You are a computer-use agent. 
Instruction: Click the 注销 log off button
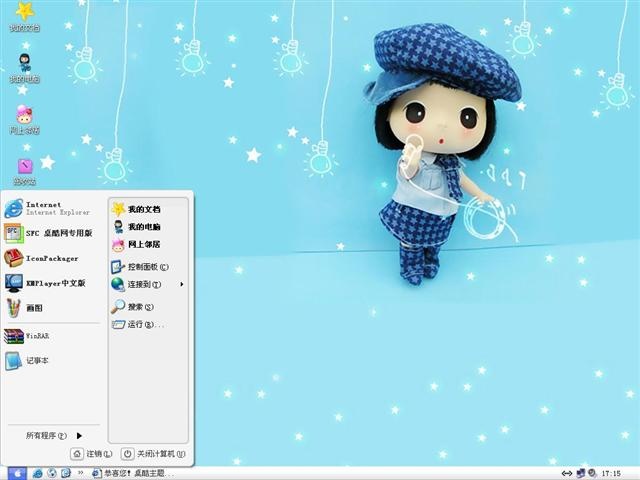click(91, 454)
